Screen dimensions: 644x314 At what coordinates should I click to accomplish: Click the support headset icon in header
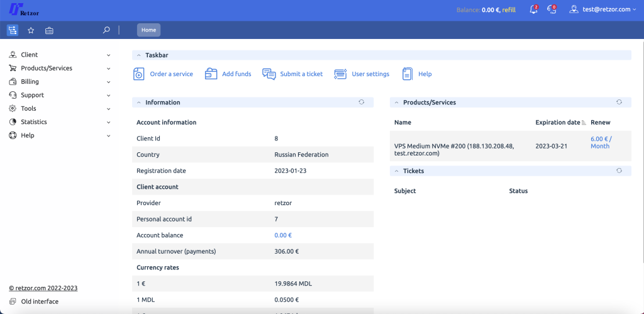(x=552, y=9)
